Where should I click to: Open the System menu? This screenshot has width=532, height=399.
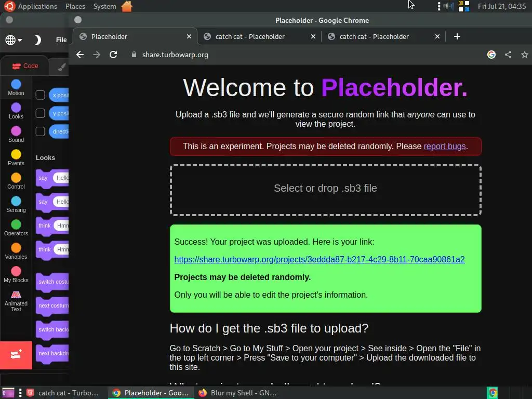[x=104, y=6]
